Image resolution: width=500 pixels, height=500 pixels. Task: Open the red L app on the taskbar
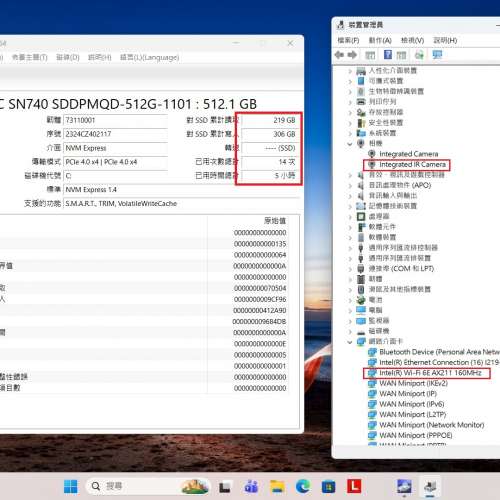[x=354, y=486]
